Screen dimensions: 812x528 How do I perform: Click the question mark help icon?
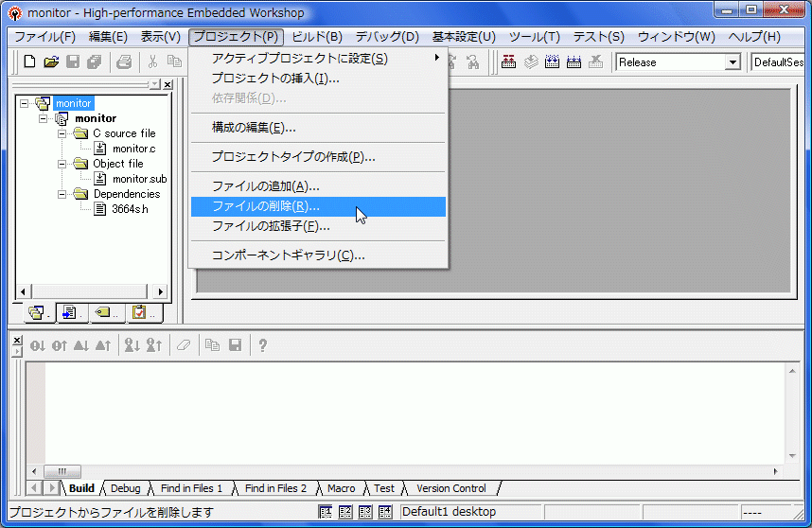262,345
